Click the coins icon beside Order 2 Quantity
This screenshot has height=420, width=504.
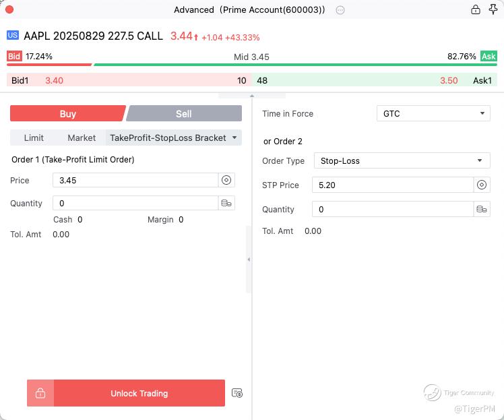pyautogui.click(x=482, y=209)
